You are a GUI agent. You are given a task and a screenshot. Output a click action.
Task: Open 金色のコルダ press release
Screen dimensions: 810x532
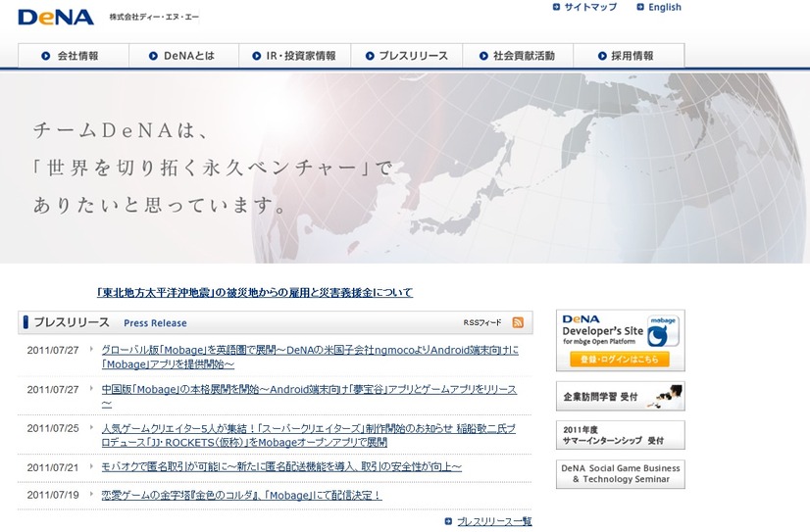240,496
